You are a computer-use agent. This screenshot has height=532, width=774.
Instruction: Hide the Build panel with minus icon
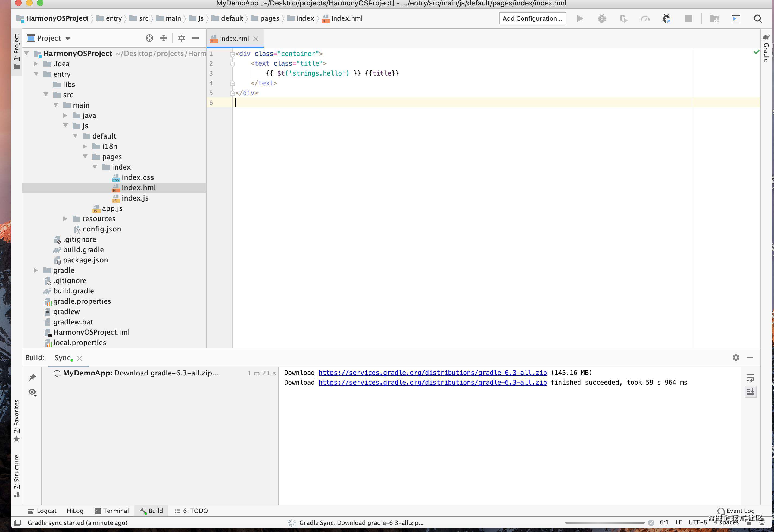tap(750, 357)
